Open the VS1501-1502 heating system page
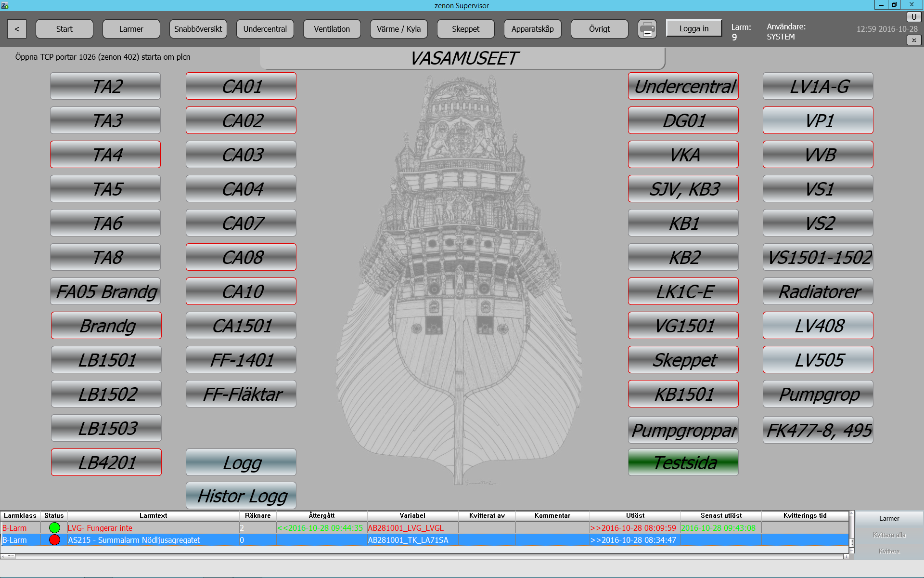Screen dimensions: 924x578 pyautogui.click(x=818, y=257)
